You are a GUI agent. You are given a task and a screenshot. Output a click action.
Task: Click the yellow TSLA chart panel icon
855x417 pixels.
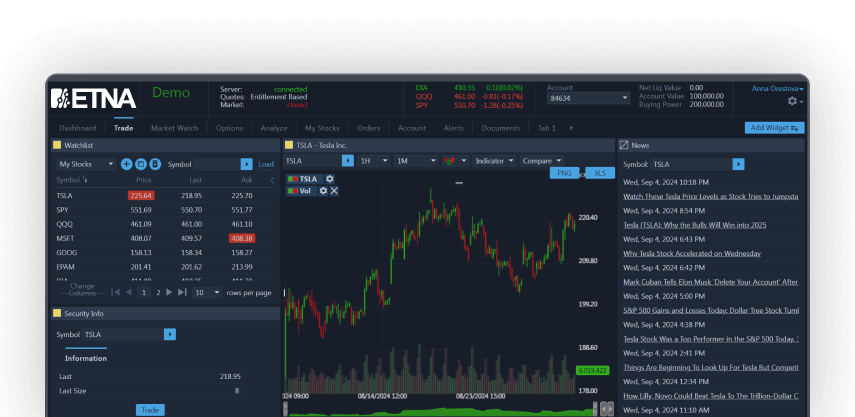[x=289, y=146]
